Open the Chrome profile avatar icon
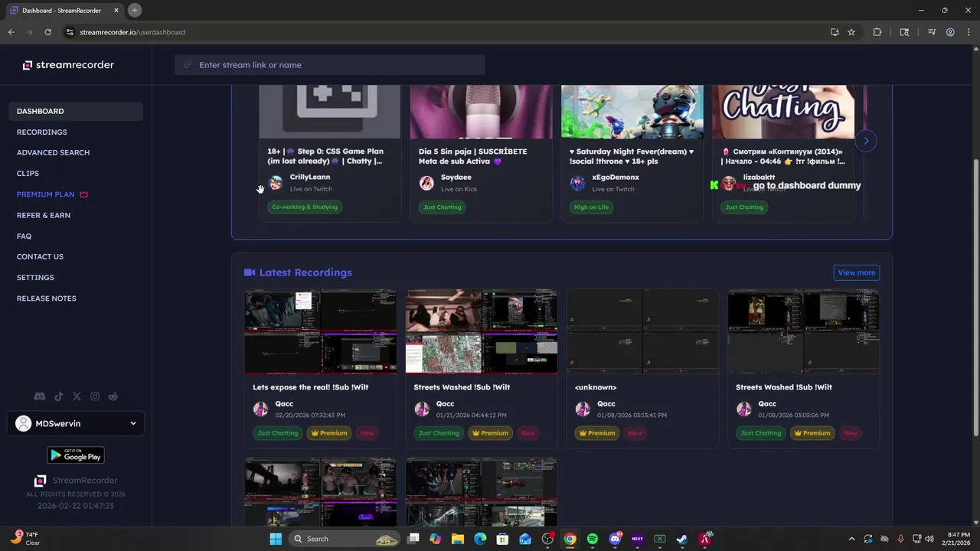The height and width of the screenshot is (551, 980). click(950, 32)
